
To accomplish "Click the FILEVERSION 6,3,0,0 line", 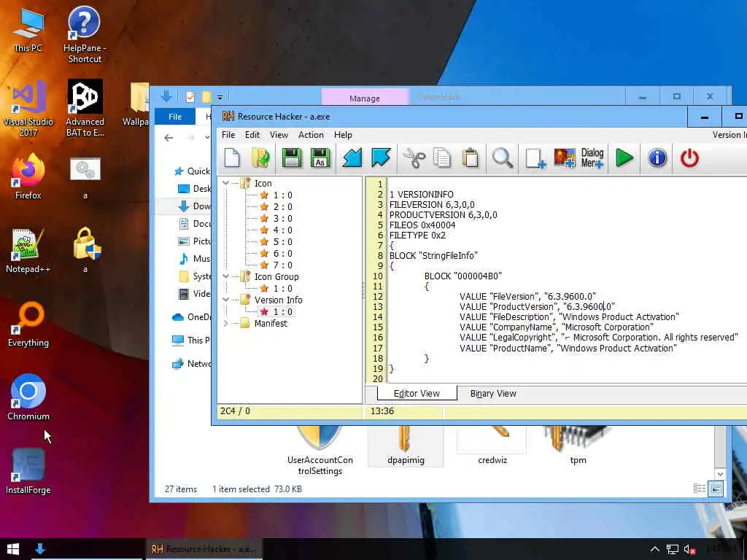I will (432, 205).
